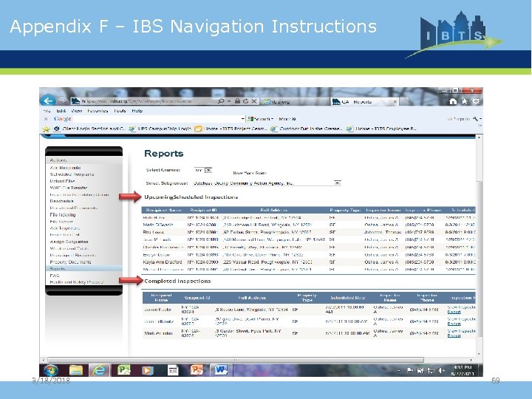Click Add Recipients in the sidebar
The height and width of the screenshot is (399, 532).
pyautogui.click(x=66, y=168)
